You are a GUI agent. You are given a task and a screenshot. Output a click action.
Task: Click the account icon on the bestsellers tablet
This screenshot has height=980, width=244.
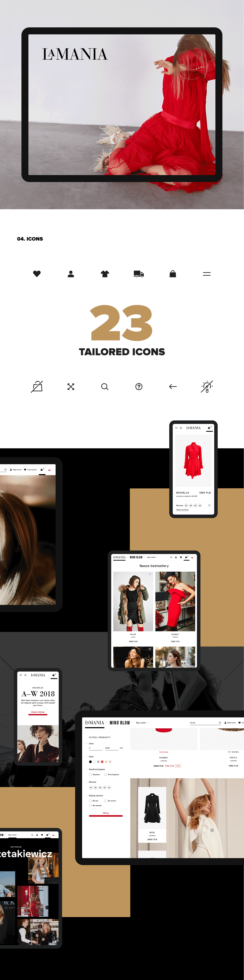pos(176,557)
